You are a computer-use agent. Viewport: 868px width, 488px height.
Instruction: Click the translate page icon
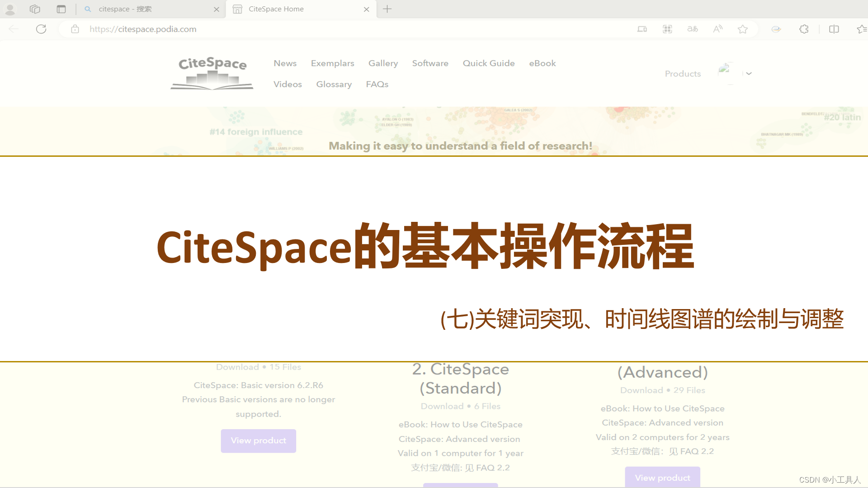(x=692, y=29)
